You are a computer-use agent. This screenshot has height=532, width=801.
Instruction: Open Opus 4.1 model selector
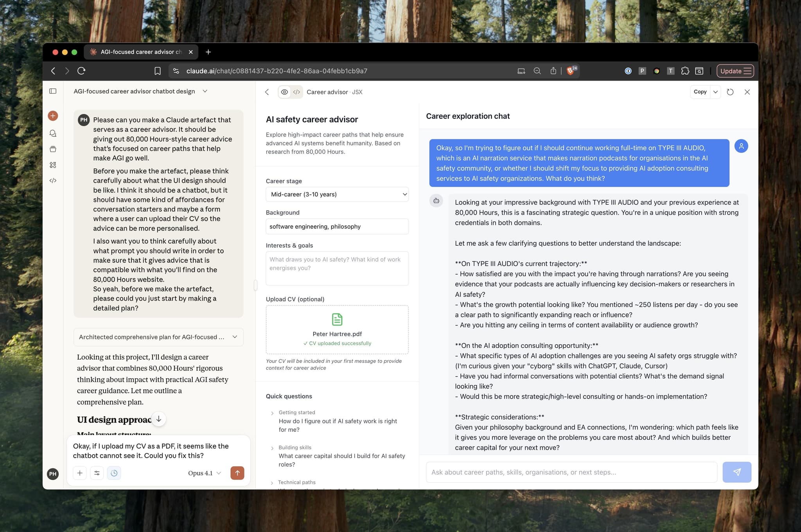[204, 473]
